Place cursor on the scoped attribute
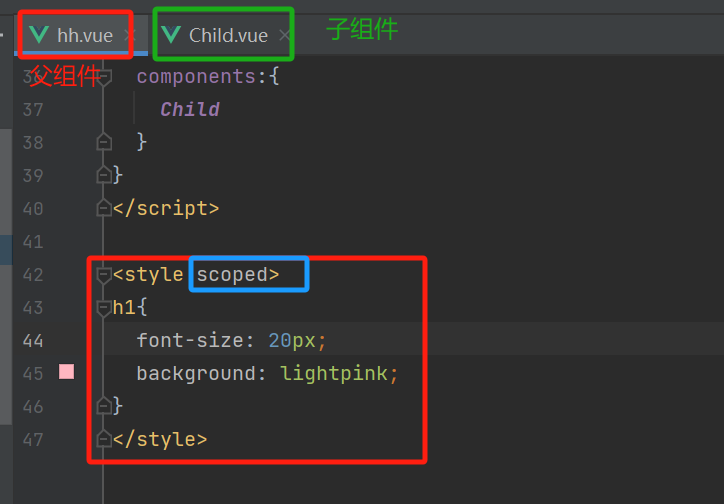Screen dimensions: 724x504 (x=232, y=274)
